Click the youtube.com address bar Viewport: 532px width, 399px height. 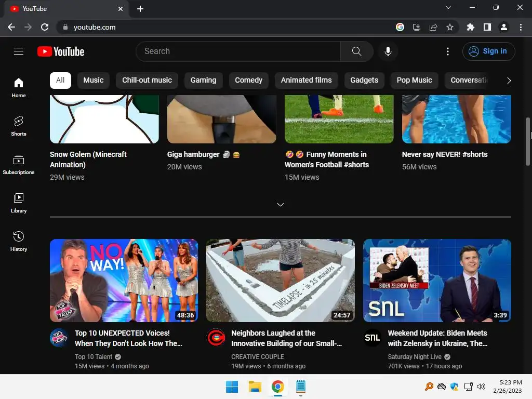click(224, 27)
